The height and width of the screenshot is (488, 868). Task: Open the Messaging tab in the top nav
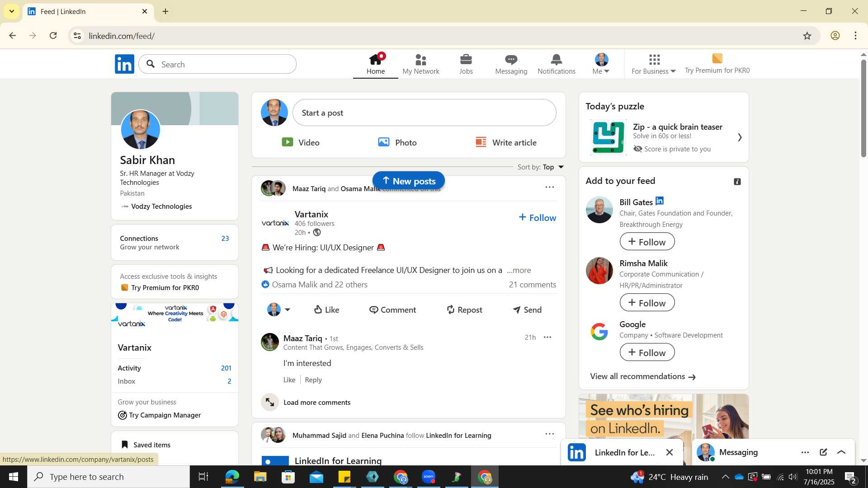point(511,64)
